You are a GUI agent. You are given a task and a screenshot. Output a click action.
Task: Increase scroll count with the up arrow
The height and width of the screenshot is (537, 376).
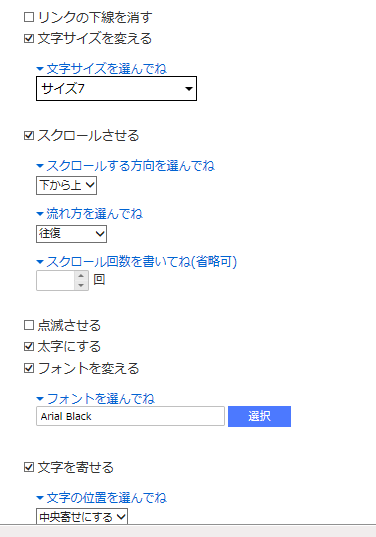pyautogui.click(x=81, y=276)
